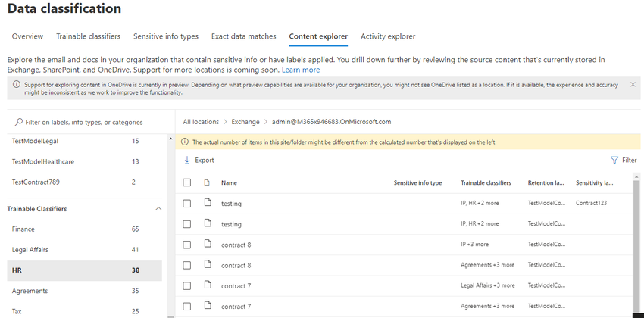The width and height of the screenshot is (644, 318).
Task: Click the file type column header icon
Action: [x=205, y=182]
